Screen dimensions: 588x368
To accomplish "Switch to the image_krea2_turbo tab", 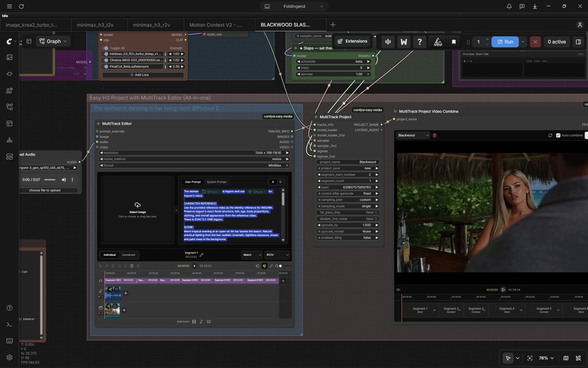I will (31, 25).
